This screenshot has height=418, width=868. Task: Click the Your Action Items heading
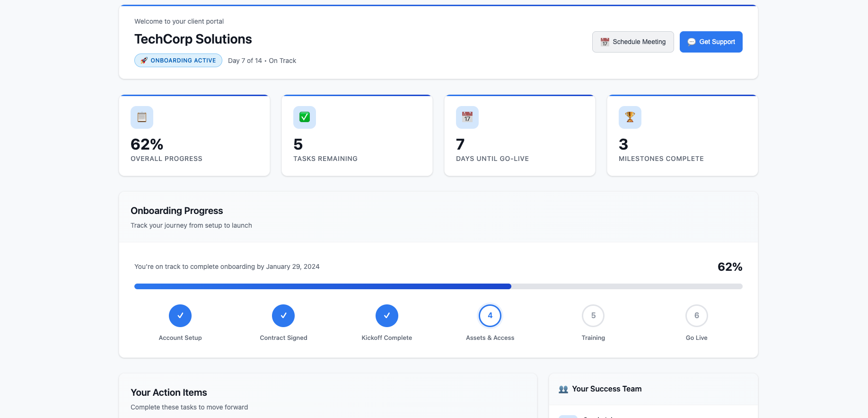[x=169, y=392]
